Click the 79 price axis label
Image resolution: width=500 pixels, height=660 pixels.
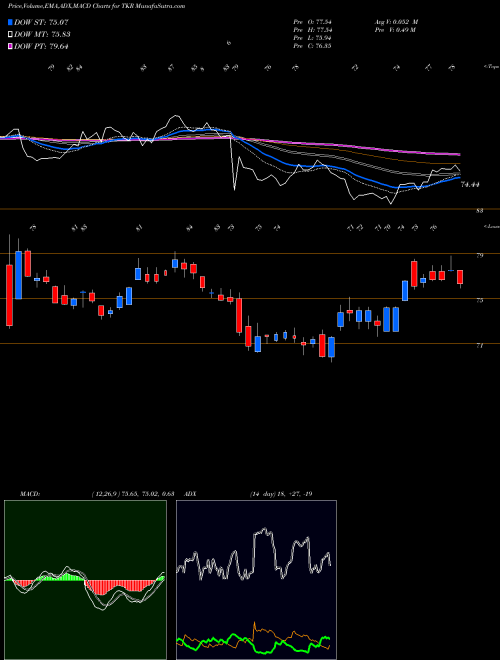point(480,255)
